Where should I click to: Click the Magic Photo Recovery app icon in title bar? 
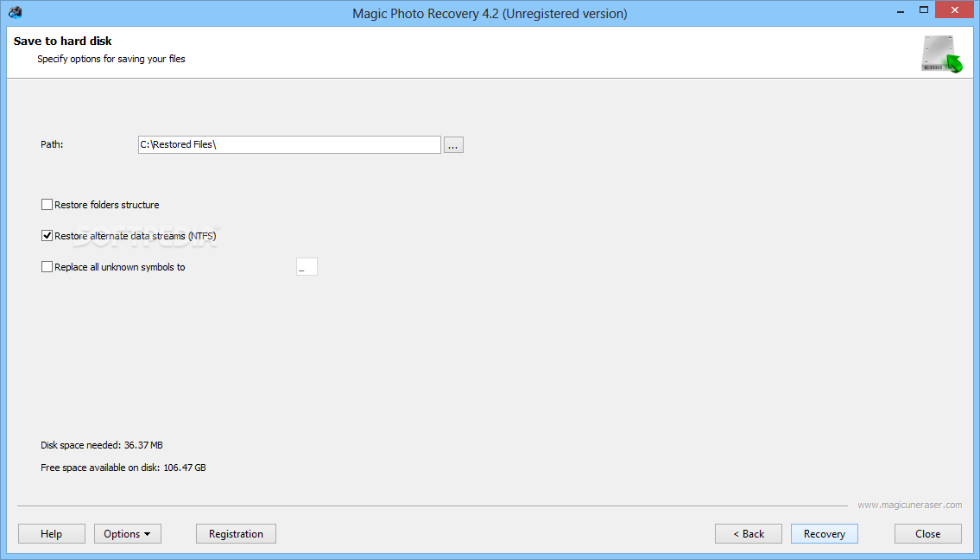coord(16,12)
